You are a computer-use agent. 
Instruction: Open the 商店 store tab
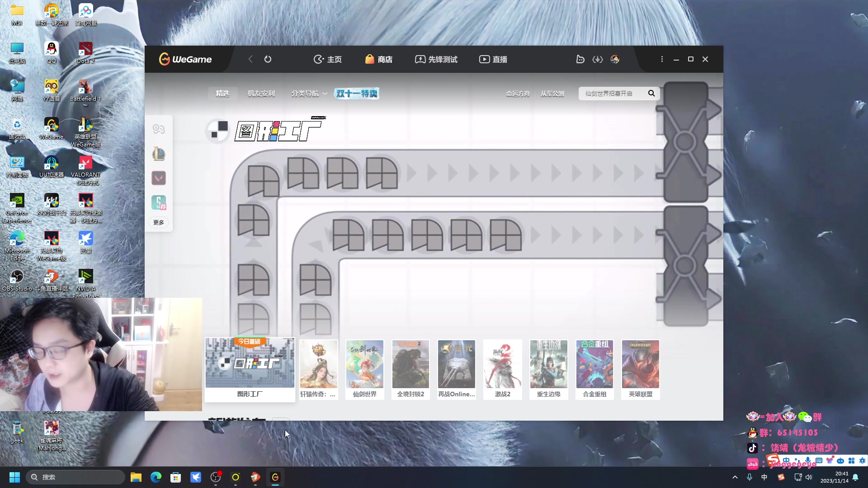pyautogui.click(x=379, y=59)
